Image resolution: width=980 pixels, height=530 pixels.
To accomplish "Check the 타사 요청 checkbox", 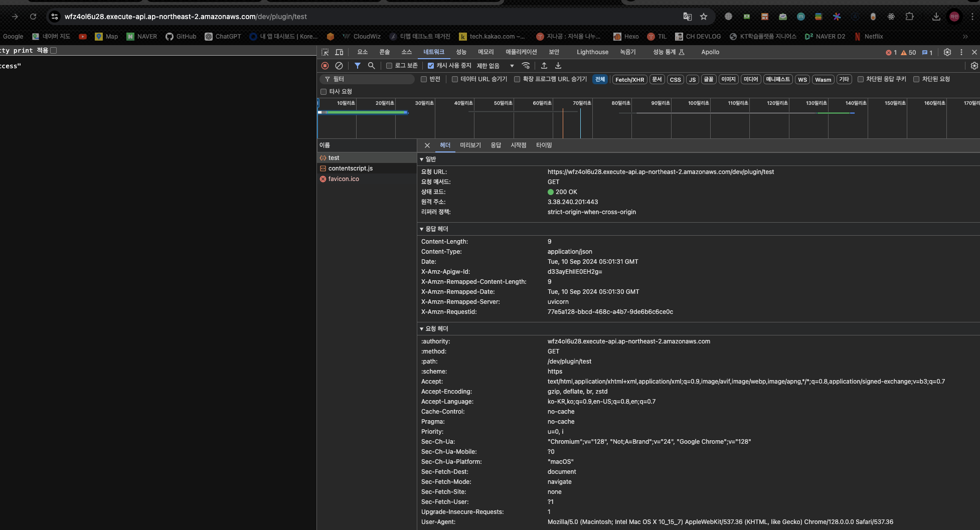I will [x=323, y=92].
